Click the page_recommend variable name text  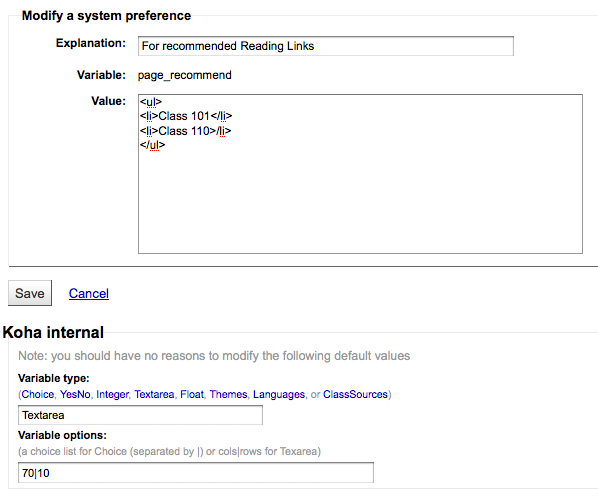[185, 75]
